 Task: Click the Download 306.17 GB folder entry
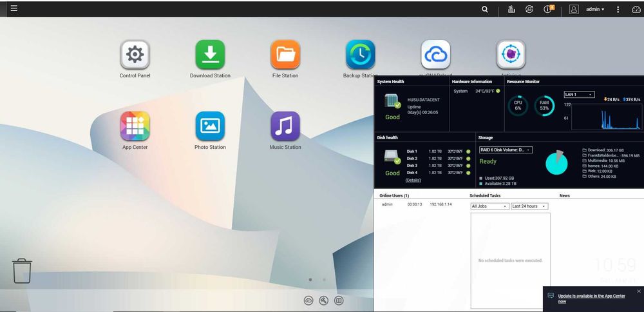click(x=603, y=150)
